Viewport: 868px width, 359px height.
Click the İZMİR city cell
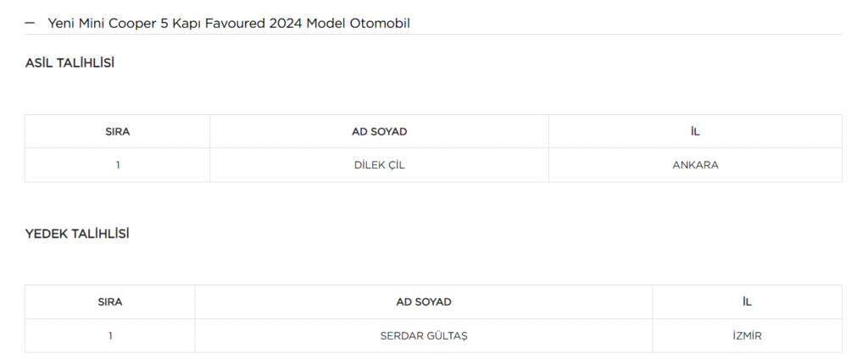[747, 336]
